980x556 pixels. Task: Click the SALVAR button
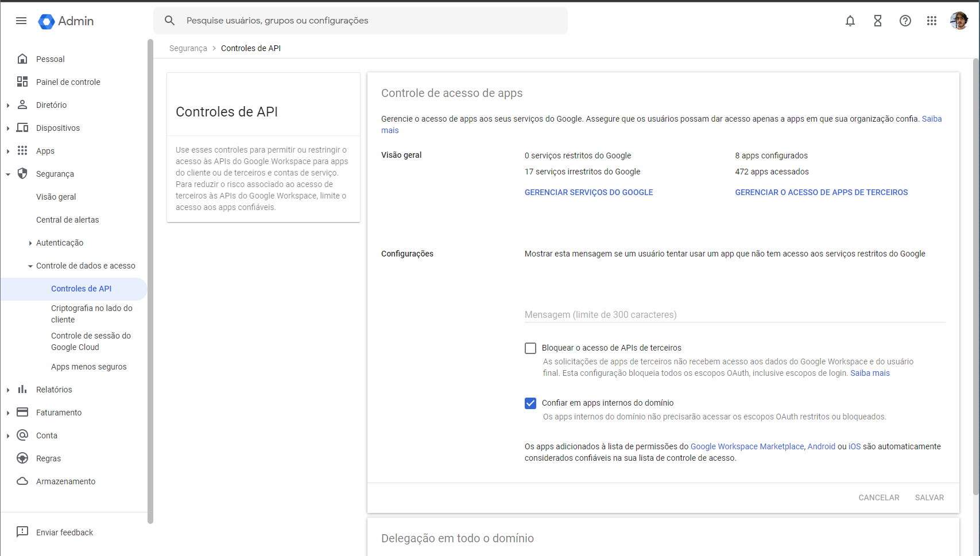pyautogui.click(x=929, y=497)
